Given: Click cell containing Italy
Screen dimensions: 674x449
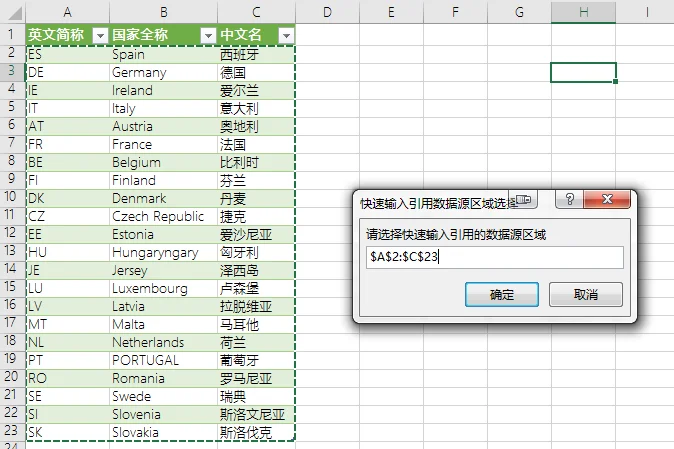Looking at the screenshot, I should pos(163,108).
